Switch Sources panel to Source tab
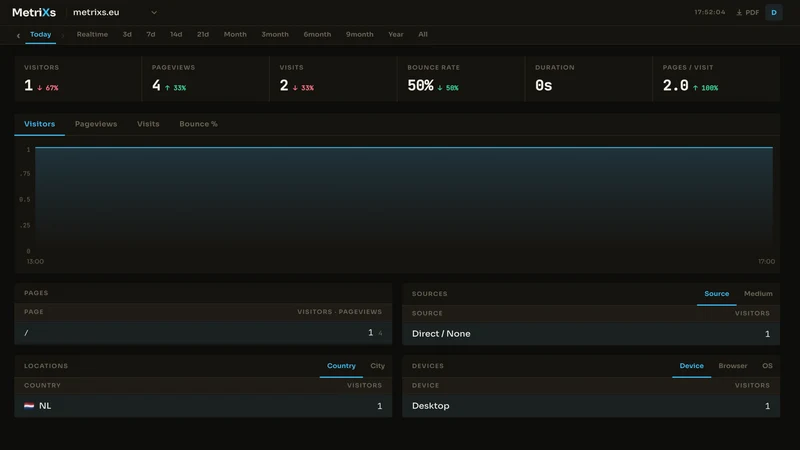Image resolution: width=800 pixels, height=450 pixels. (x=716, y=294)
